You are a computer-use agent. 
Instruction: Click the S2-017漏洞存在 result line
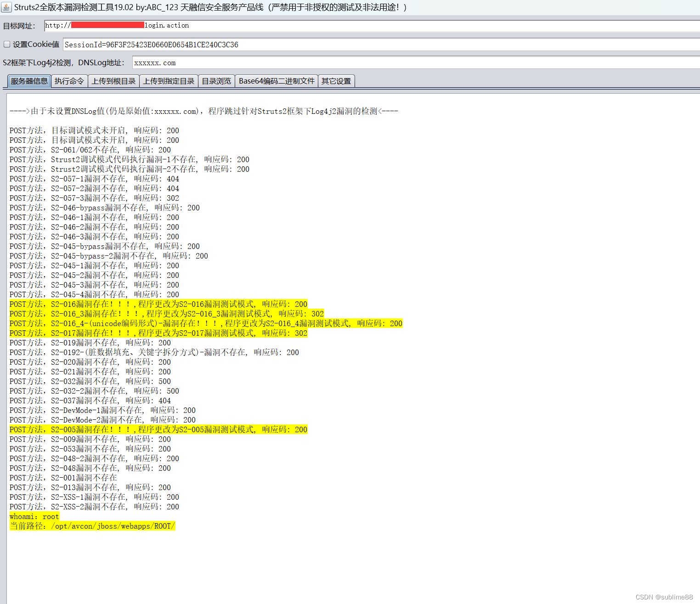tap(158, 333)
